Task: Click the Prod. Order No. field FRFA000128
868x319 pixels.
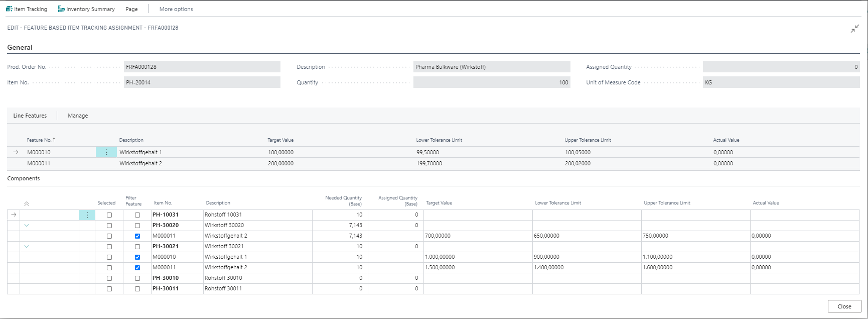Action: [x=202, y=67]
